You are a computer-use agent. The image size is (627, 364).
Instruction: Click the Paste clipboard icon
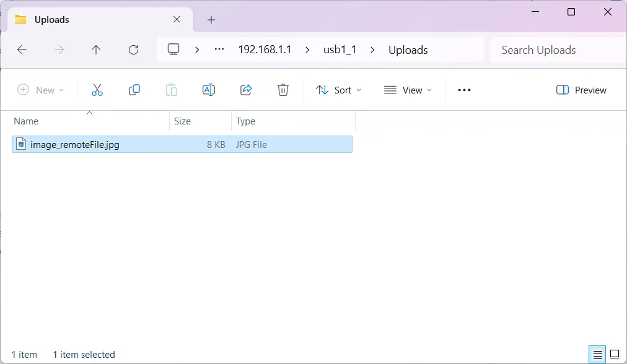pyautogui.click(x=172, y=90)
